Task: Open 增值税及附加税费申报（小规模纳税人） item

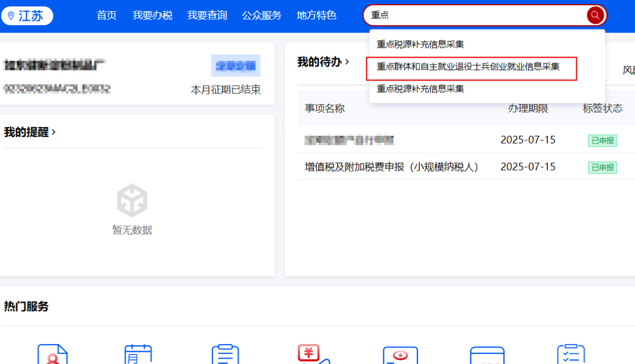Action: point(392,167)
